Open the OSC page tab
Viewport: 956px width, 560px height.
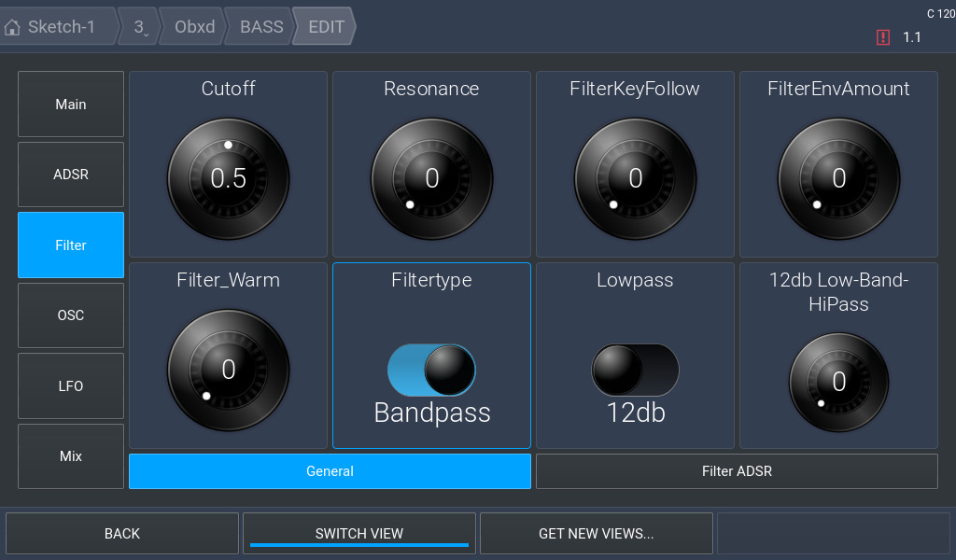[x=71, y=315]
